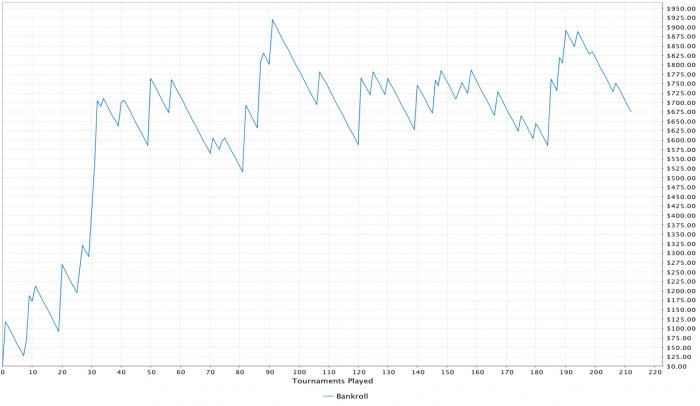The height and width of the screenshot is (406, 700).
Task: Select the $300.00 y-axis label
Action: pyautogui.click(x=681, y=253)
